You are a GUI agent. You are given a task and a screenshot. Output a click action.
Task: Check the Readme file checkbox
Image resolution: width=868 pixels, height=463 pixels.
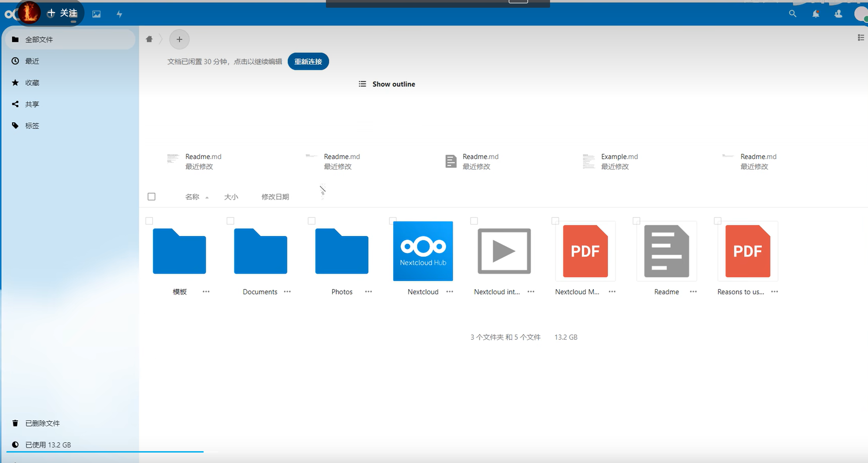pos(636,221)
